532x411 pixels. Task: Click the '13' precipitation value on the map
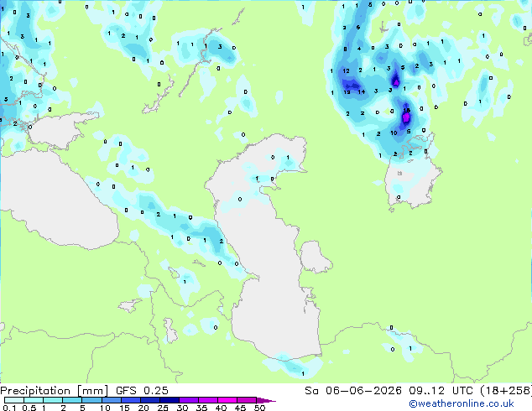347,92
